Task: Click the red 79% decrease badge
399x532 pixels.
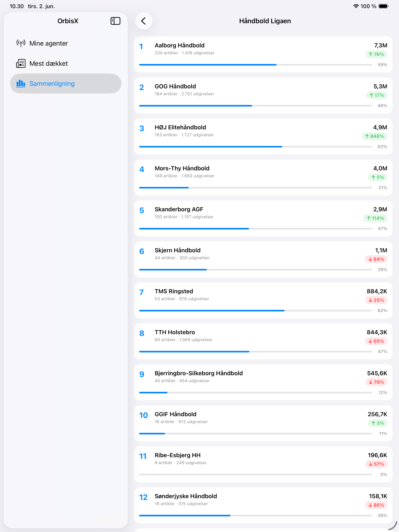Action: coord(376,382)
